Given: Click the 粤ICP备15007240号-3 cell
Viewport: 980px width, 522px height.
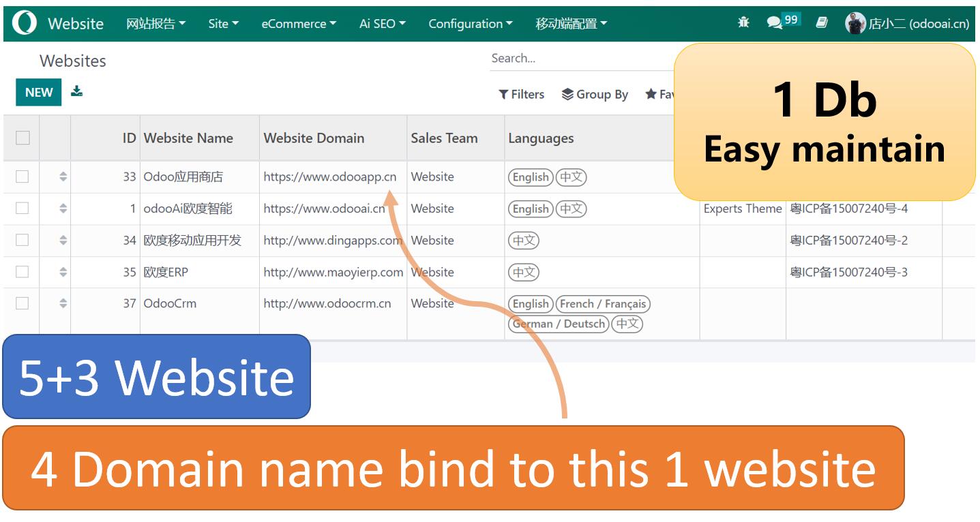Looking at the screenshot, I should coord(849,272).
